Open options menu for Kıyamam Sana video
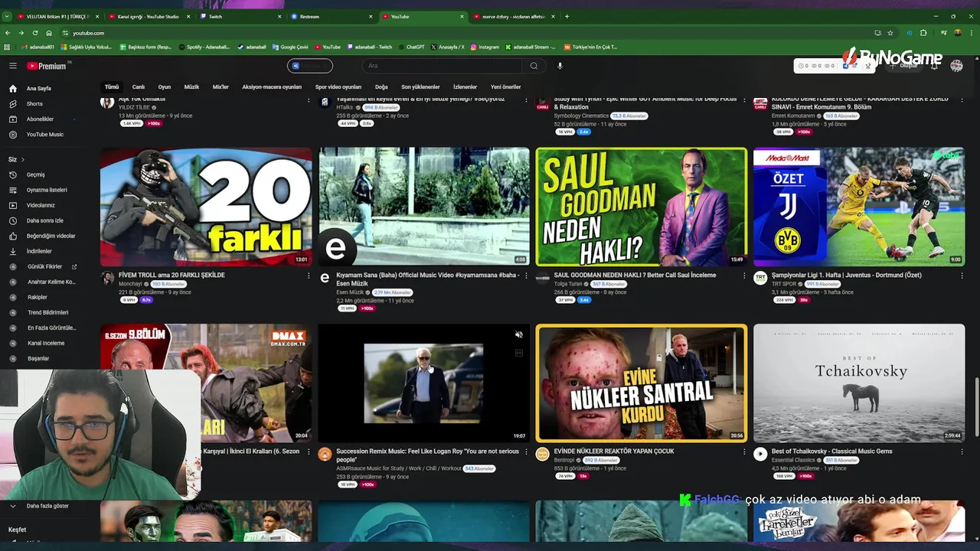Screen dimensions: 980x551 [x=526, y=275]
